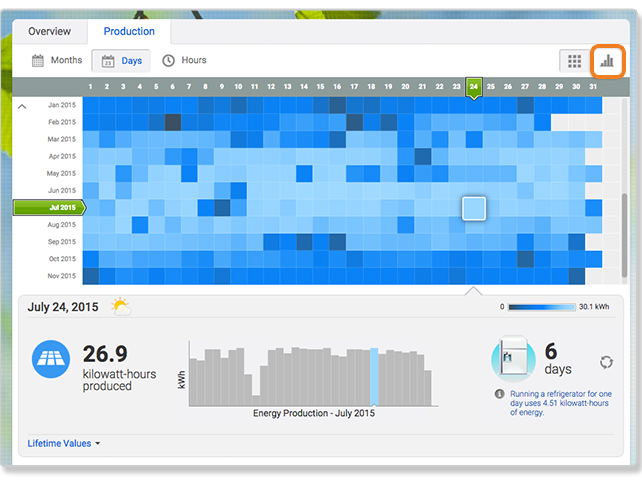Screen dimensions: 642x480
Task: Click the refresh icon beside 6 days
Action: 606,362
